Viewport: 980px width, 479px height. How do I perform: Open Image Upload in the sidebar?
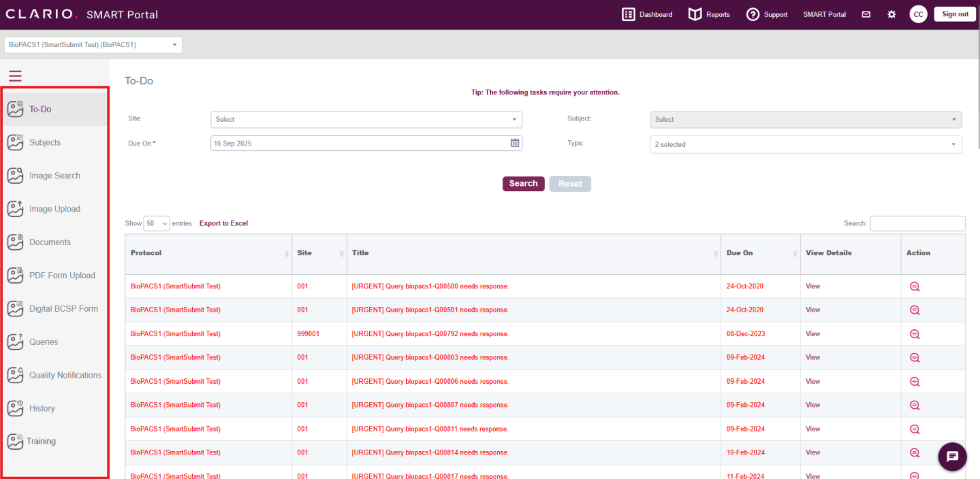coord(54,209)
